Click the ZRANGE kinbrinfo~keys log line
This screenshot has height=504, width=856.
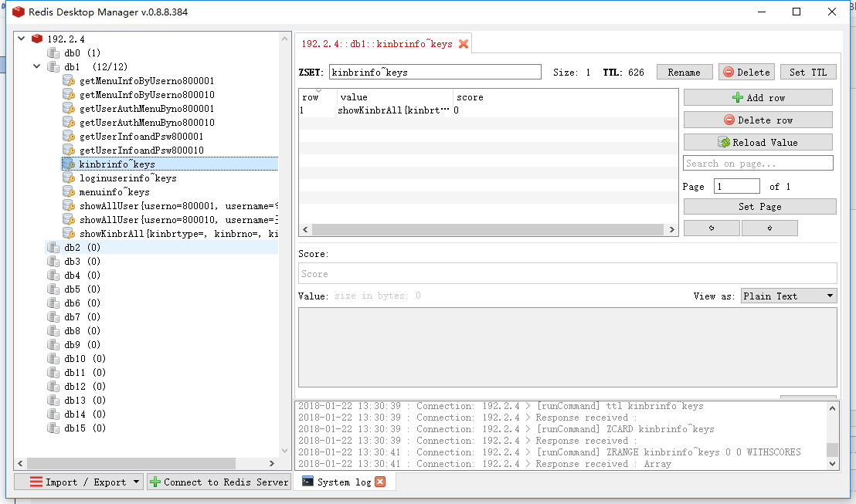(549, 452)
